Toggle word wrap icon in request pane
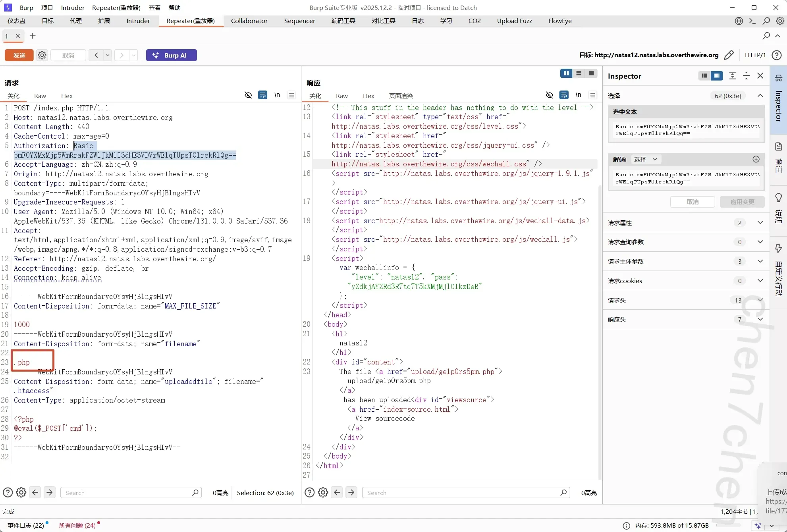Image resolution: width=787 pixels, height=532 pixels. click(x=262, y=95)
